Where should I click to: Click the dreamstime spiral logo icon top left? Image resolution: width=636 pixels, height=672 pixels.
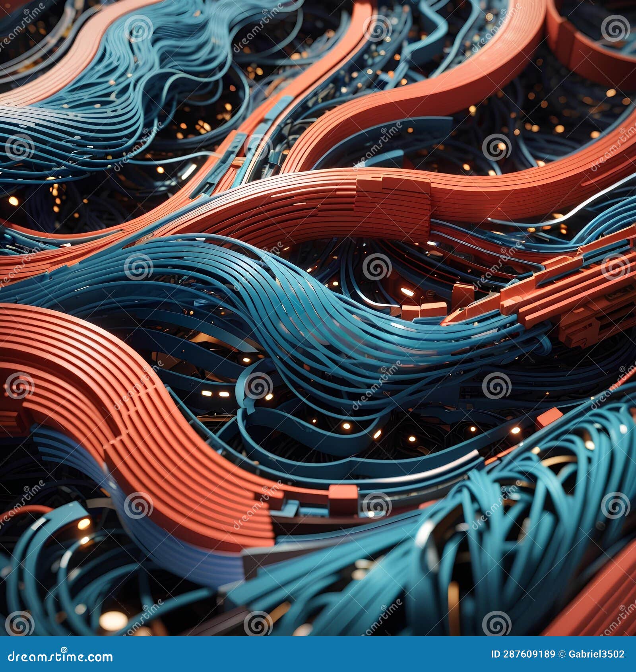coord(137,28)
